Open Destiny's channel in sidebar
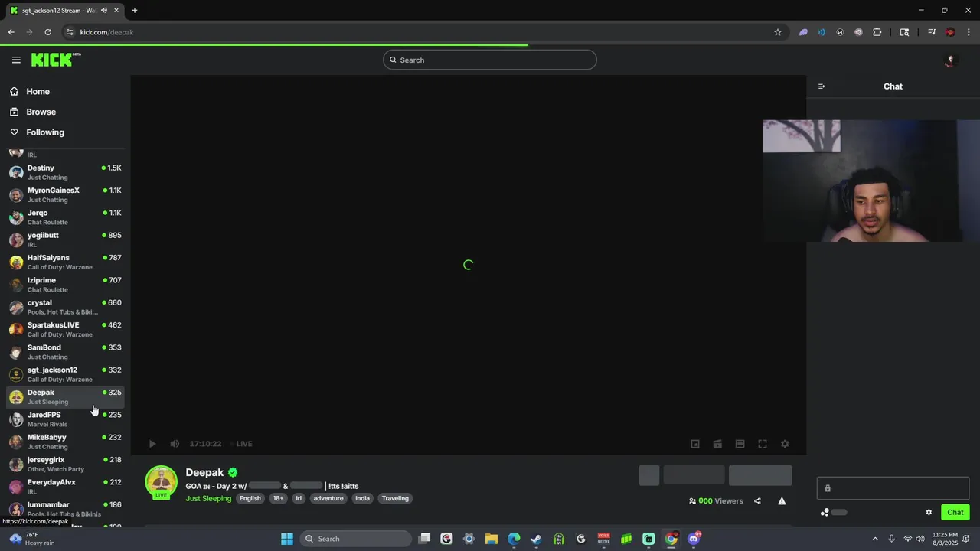The image size is (980, 551). coord(65,172)
